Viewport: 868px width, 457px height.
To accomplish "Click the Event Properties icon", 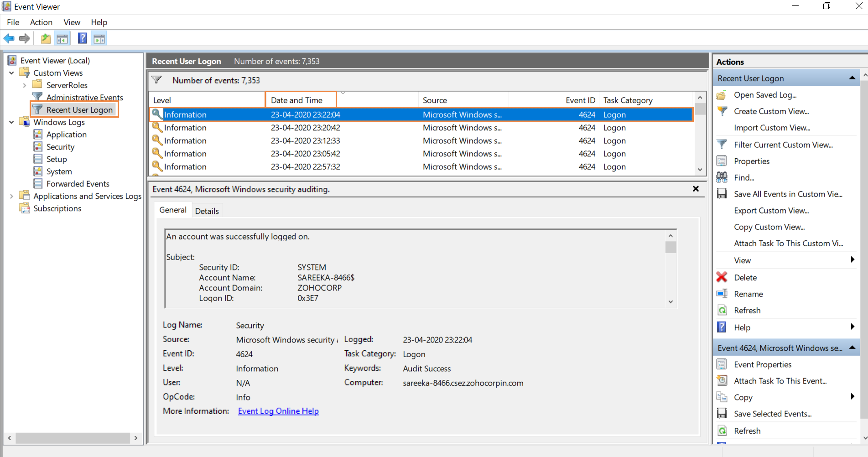I will point(722,364).
